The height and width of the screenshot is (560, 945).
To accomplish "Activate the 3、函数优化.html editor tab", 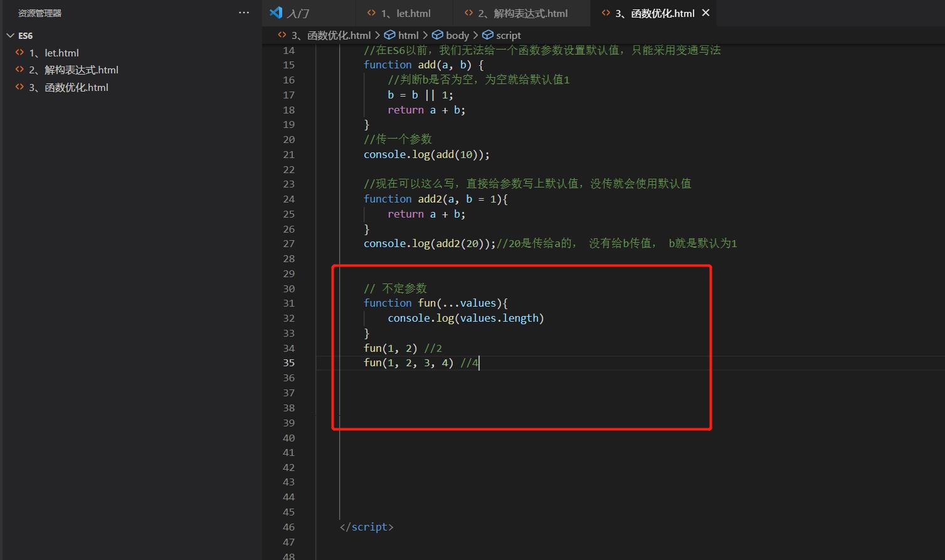I will pyautogui.click(x=655, y=13).
